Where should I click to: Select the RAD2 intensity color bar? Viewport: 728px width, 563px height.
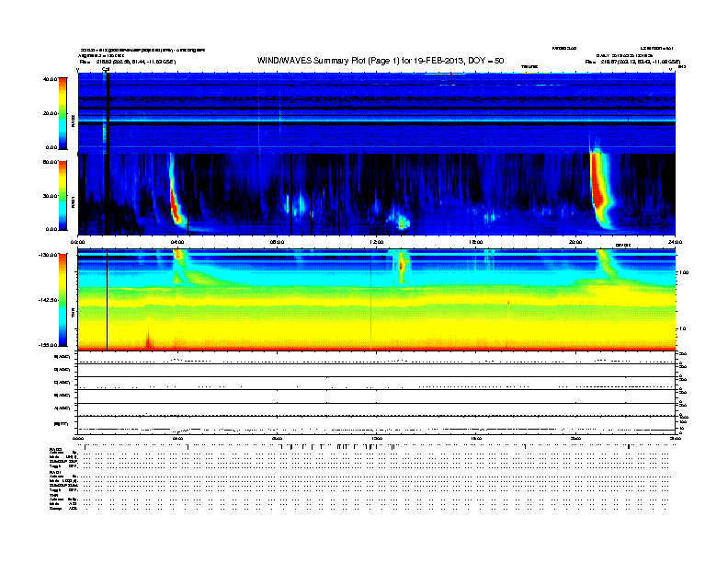pos(63,113)
